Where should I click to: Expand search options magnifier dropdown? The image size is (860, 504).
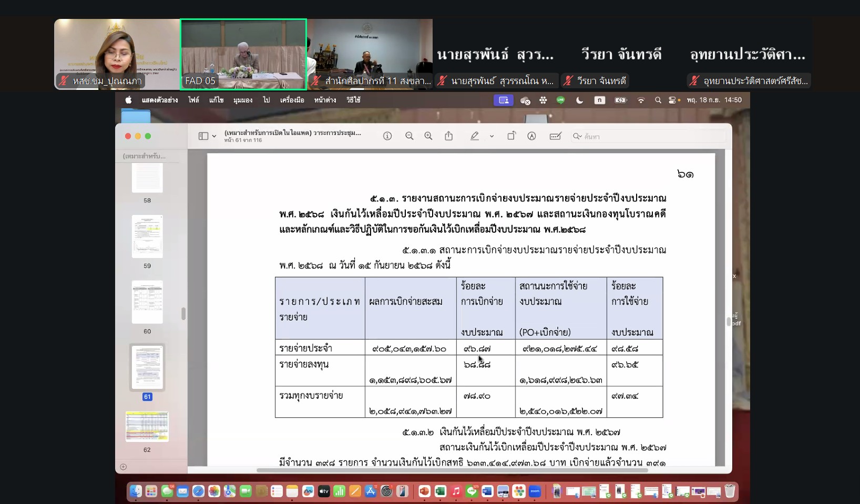tap(577, 136)
